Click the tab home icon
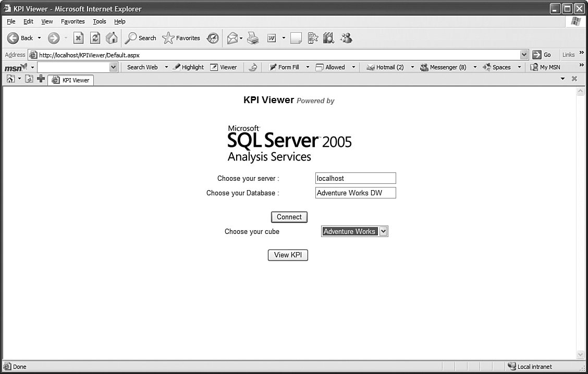 pyautogui.click(x=10, y=79)
